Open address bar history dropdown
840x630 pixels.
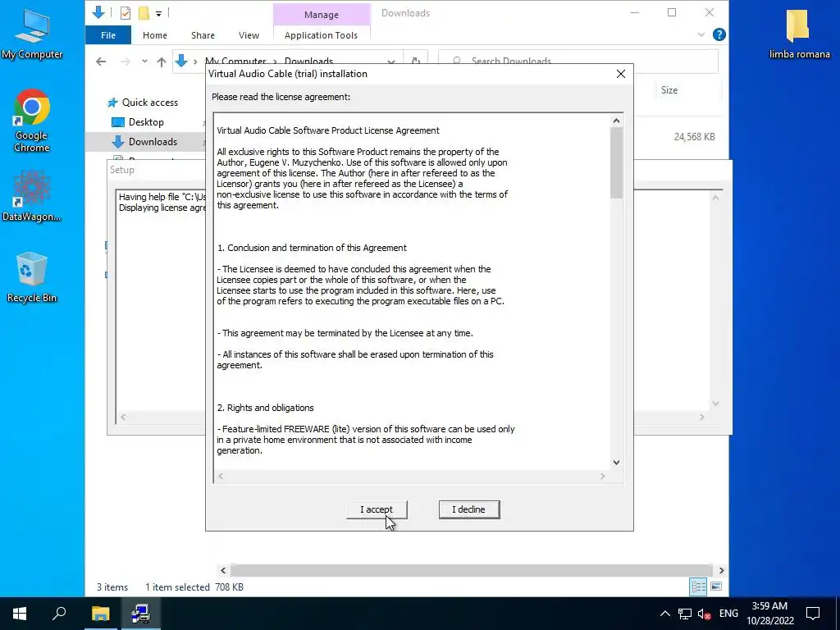391,62
